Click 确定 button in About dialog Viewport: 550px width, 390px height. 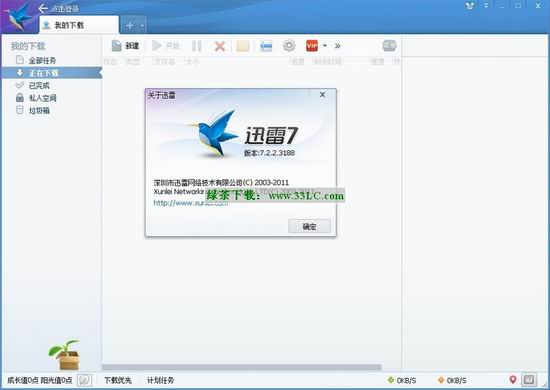(x=309, y=226)
